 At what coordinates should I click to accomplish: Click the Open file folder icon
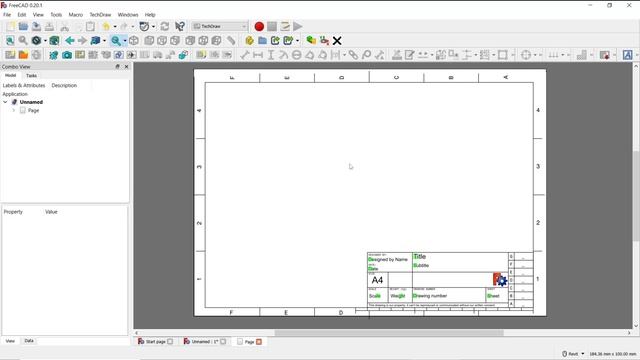(x=23, y=27)
